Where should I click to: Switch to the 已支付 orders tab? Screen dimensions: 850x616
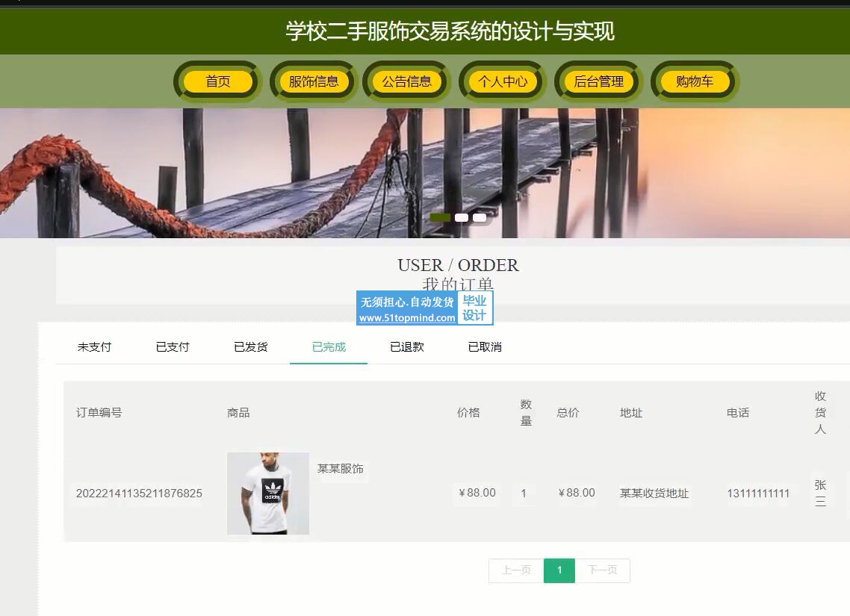pyautogui.click(x=173, y=347)
